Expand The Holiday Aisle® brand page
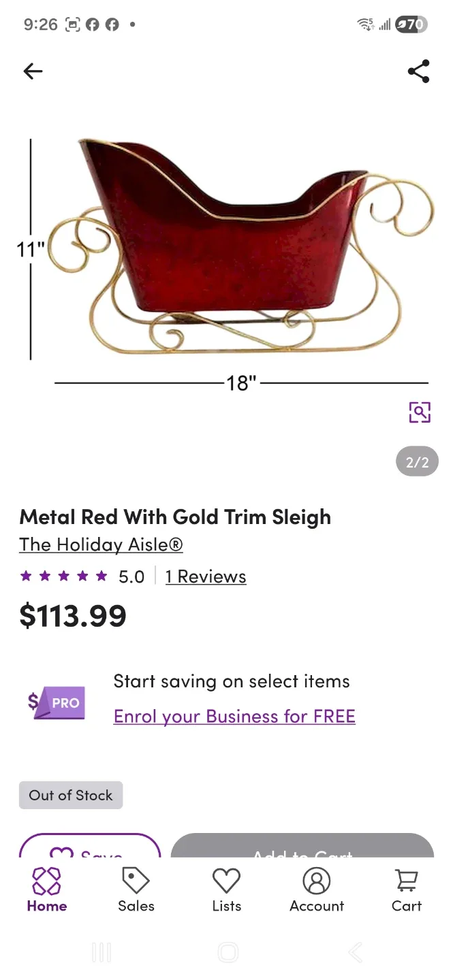The image size is (453, 980). coord(101,544)
